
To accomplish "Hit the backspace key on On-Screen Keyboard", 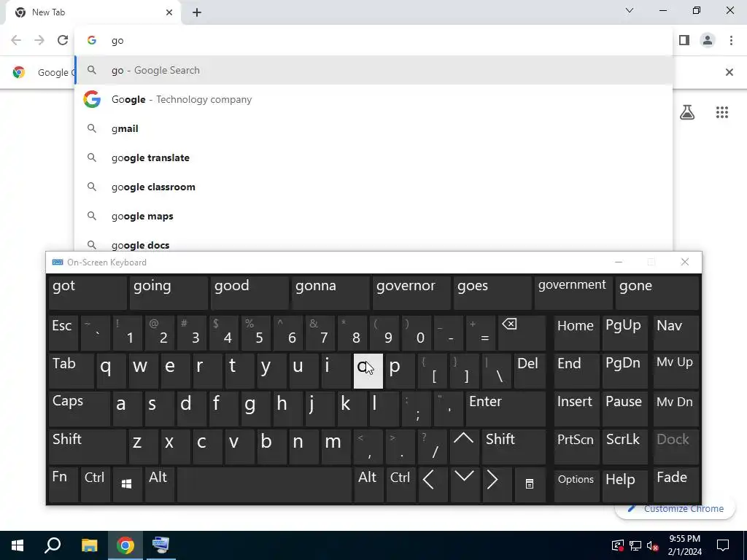I will pyautogui.click(x=521, y=332).
